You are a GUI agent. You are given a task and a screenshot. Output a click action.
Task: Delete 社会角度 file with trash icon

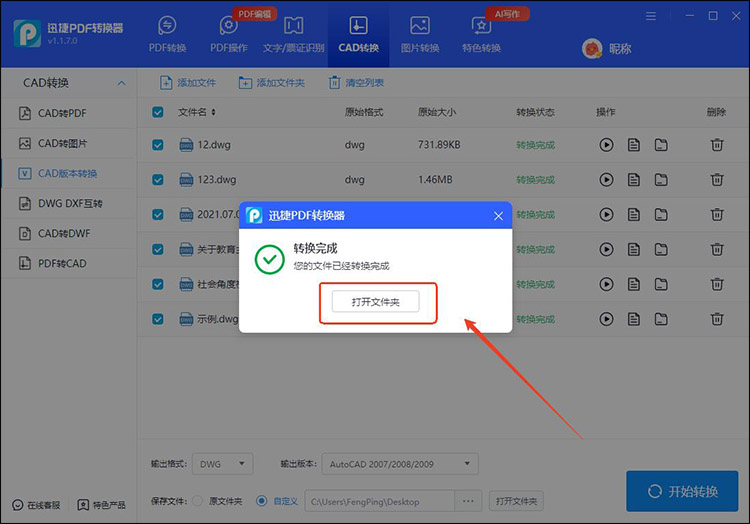coord(717,284)
